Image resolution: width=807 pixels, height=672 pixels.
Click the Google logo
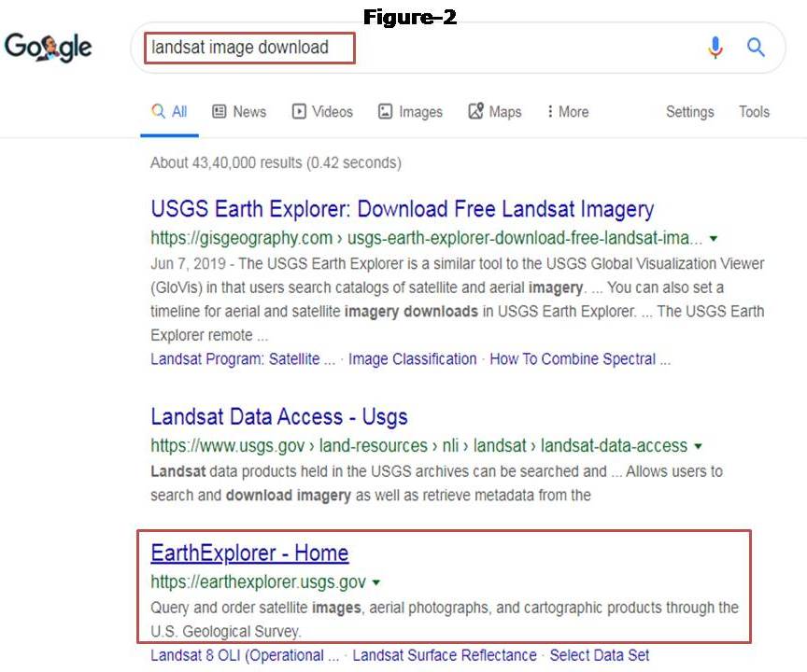pos(48,48)
